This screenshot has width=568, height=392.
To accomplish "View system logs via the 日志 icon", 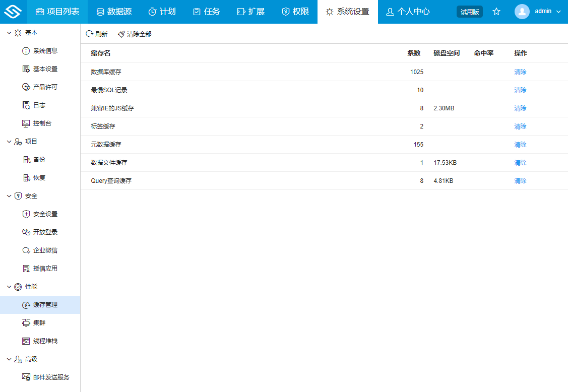I will [x=25, y=105].
